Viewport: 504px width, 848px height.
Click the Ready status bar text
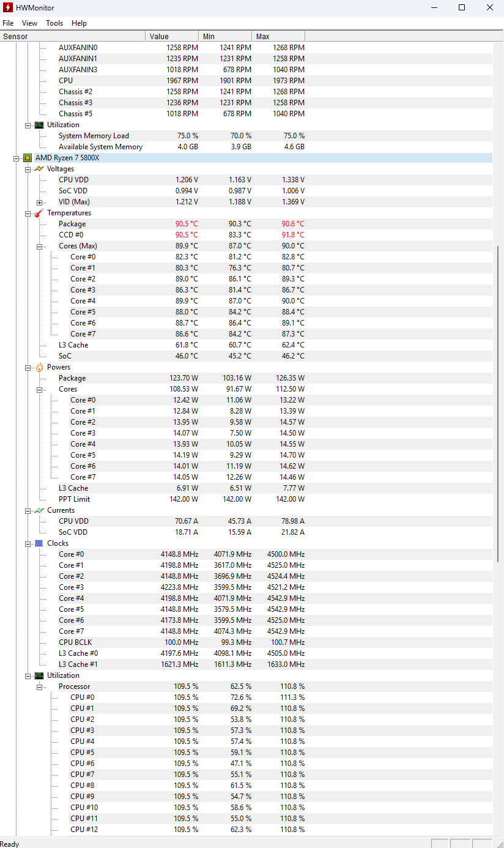tap(10, 844)
